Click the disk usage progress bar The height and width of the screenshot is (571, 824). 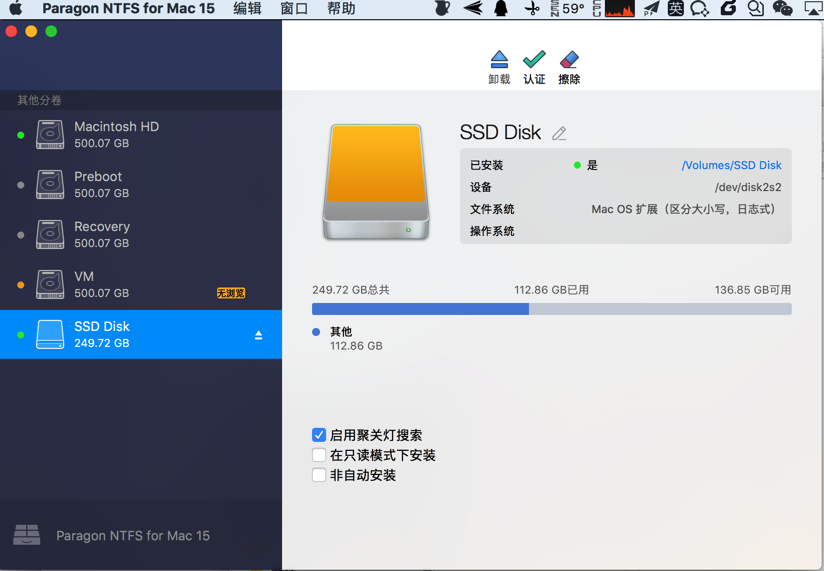[552, 309]
